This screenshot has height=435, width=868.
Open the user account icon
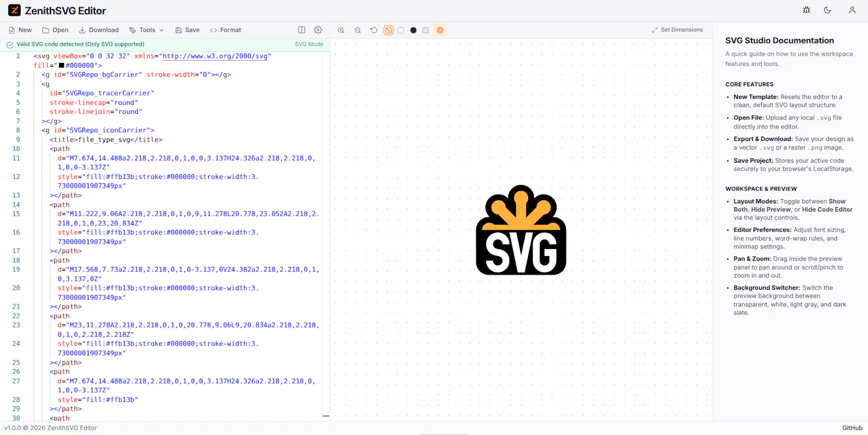click(x=852, y=10)
